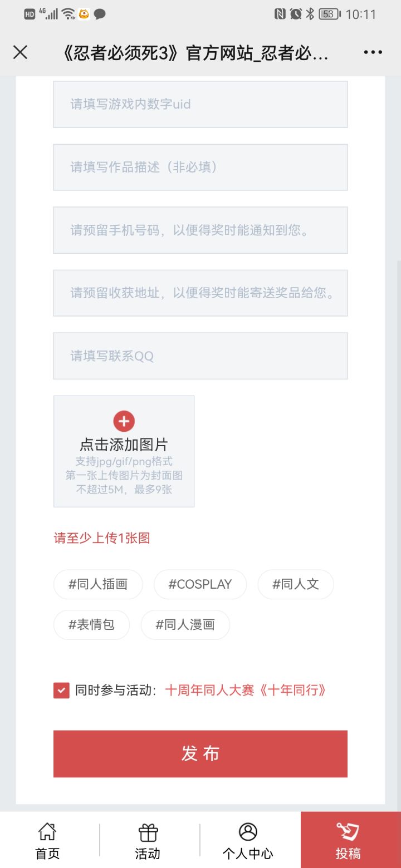Viewport: 401px width, 868px height.
Task: Select the #表情包 tag
Action: [92, 624]
